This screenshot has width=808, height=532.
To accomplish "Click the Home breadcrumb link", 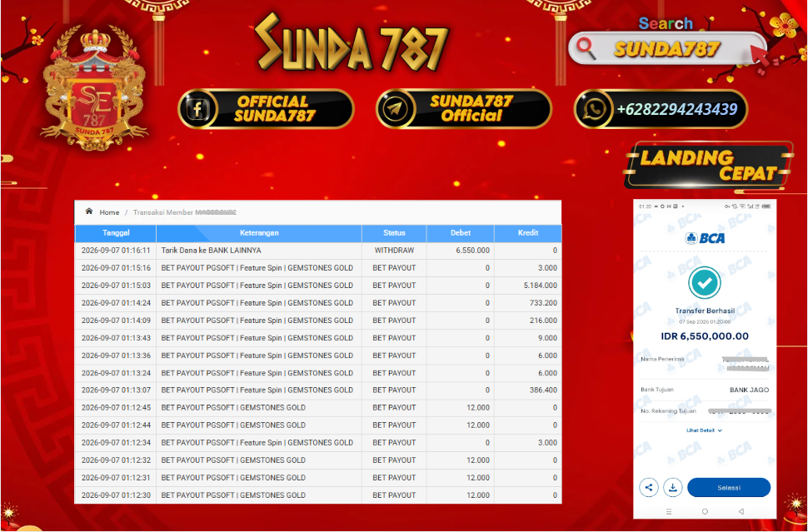I will [x=109, y=212].
